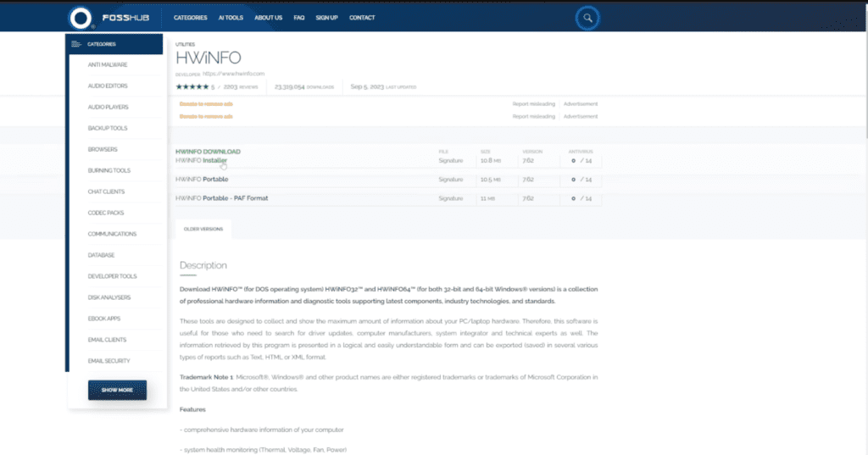Click Sign Up in the navigation bar

pyautogui.click(x=326, y=18)
